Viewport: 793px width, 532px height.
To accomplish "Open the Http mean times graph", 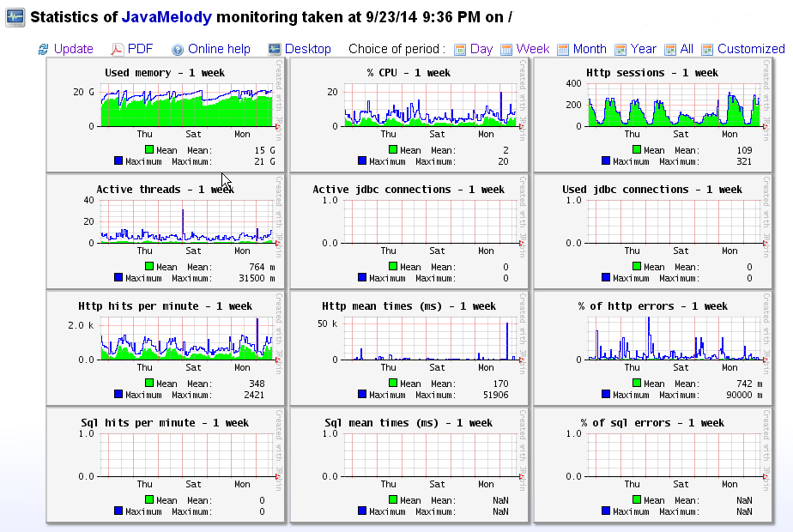I will [x=409, y=339].
